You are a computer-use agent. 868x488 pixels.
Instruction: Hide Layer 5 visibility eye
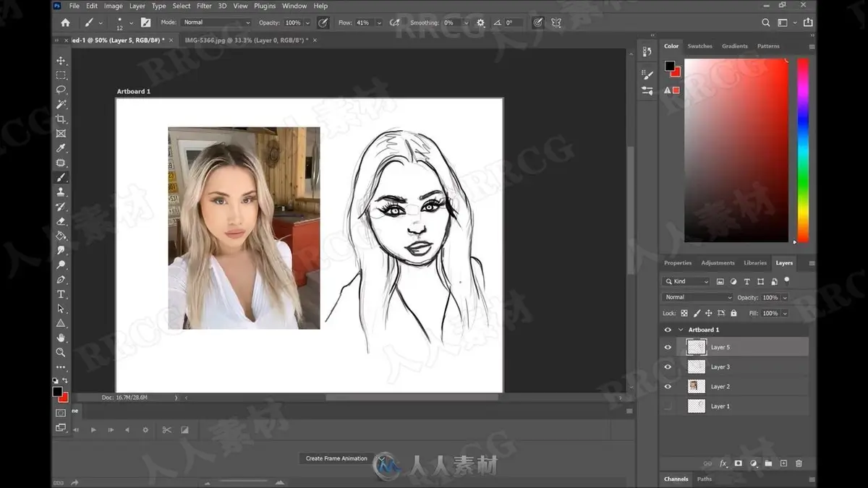coord(668,347)
